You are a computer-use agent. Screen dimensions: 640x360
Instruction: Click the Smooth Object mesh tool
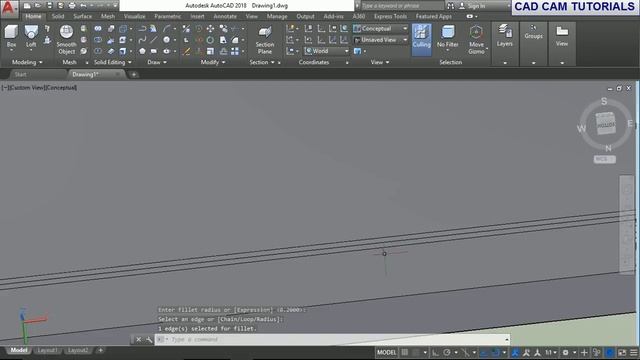pyautogui.click(x=66, y=40)
